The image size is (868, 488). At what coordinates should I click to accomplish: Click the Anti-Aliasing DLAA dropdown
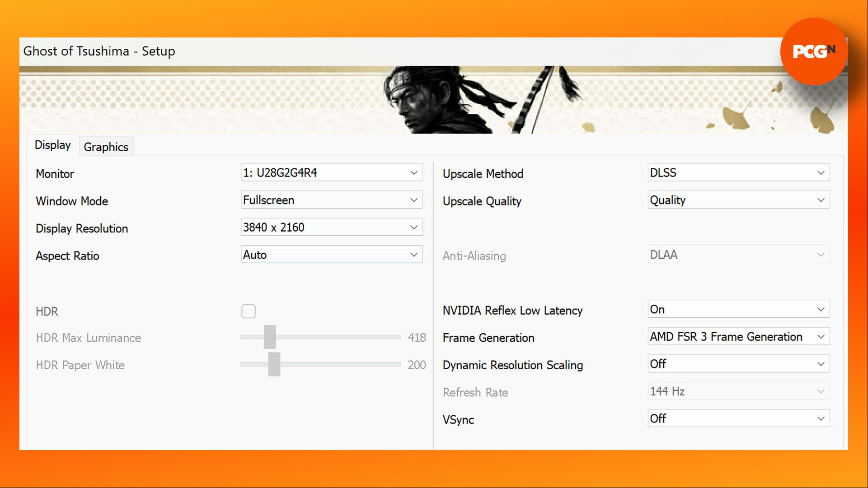(738, 255)
